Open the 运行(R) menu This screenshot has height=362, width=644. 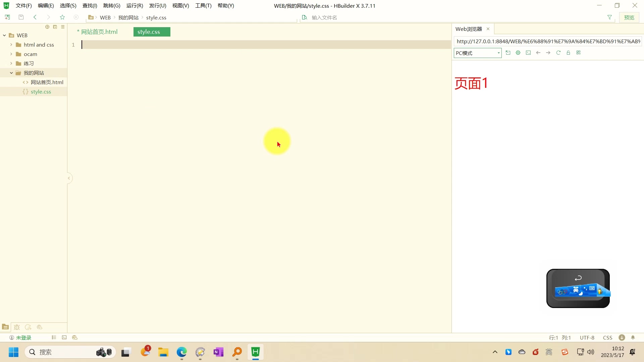[135, 6]
